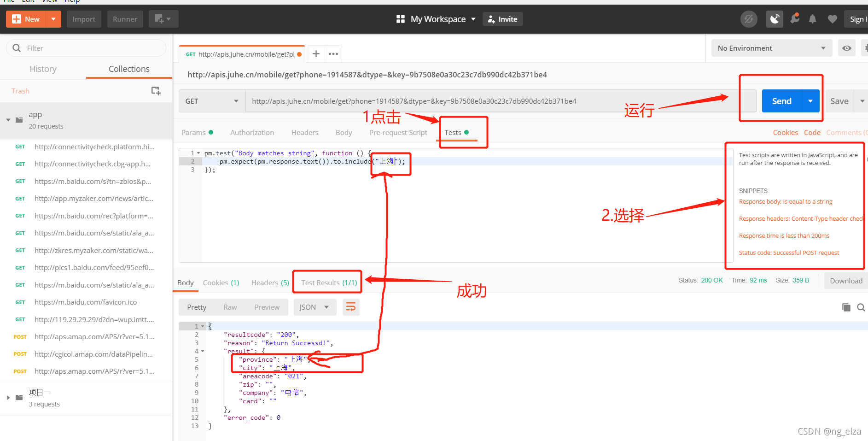
Task: Expand the 项目一 collection folder
Action: coord(8,397)
